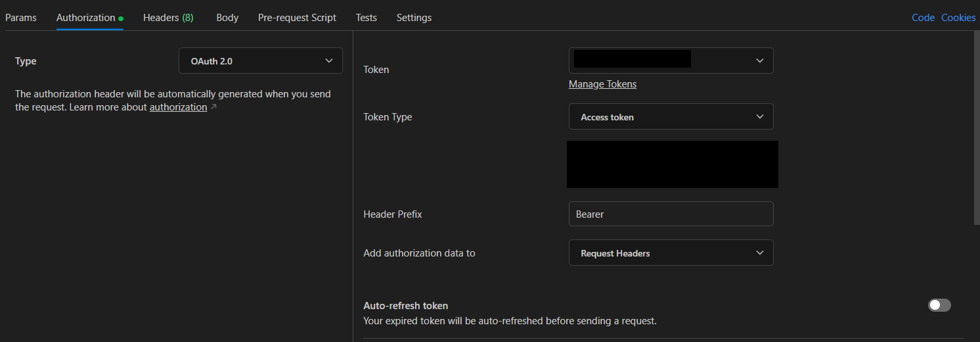Open the Cookies link

pos(958,18)
